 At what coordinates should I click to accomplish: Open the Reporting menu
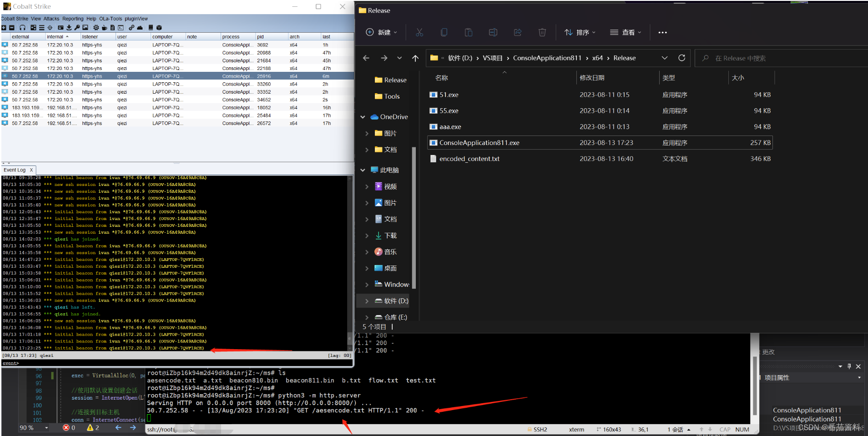(x=73, y=19)
